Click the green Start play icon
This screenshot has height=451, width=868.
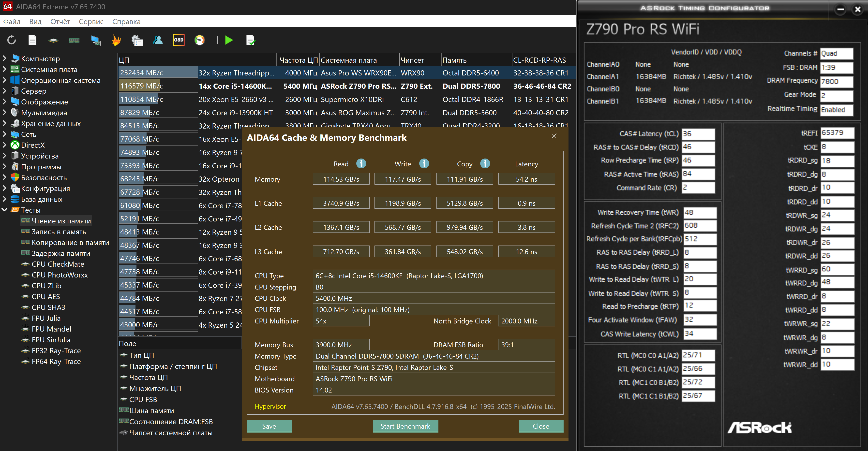[x=229, y=40]
